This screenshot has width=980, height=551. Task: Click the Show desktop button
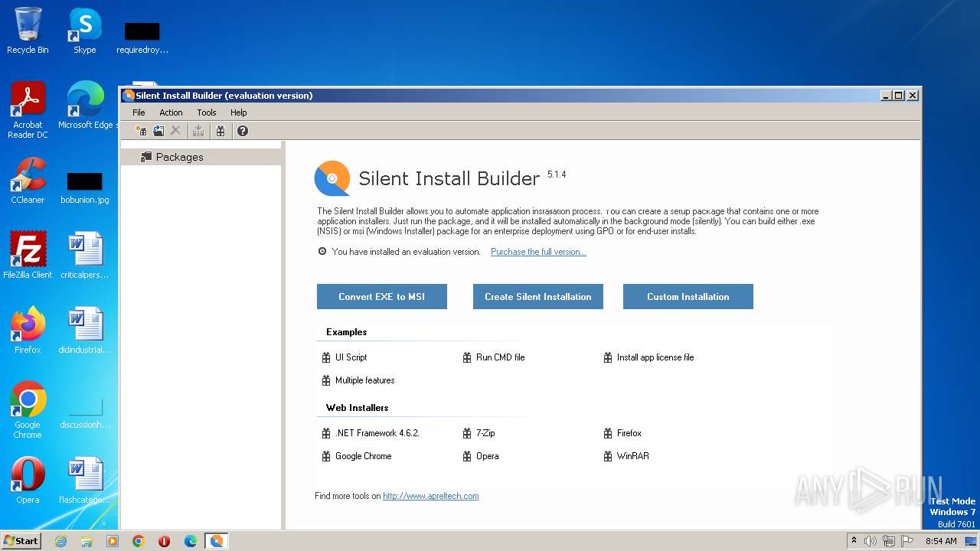pyautogui.click(x=972, y=541)
